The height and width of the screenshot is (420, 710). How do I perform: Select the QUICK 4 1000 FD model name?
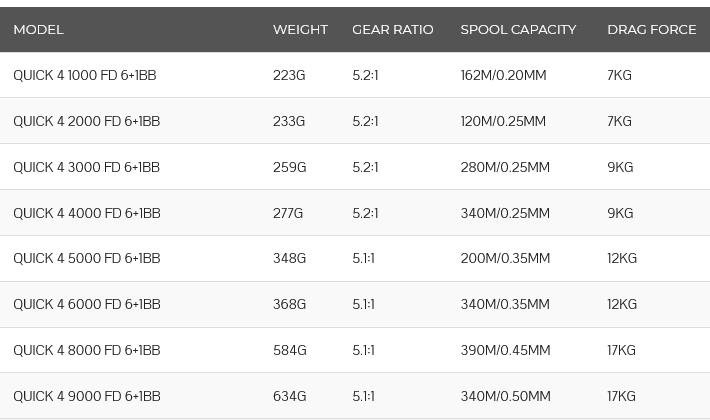tap(85, 76)
